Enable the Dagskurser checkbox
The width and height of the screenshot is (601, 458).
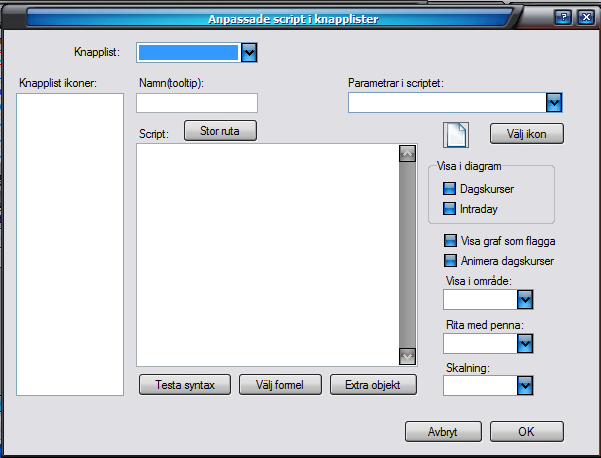pyautogui.click(x=449, y=189)
